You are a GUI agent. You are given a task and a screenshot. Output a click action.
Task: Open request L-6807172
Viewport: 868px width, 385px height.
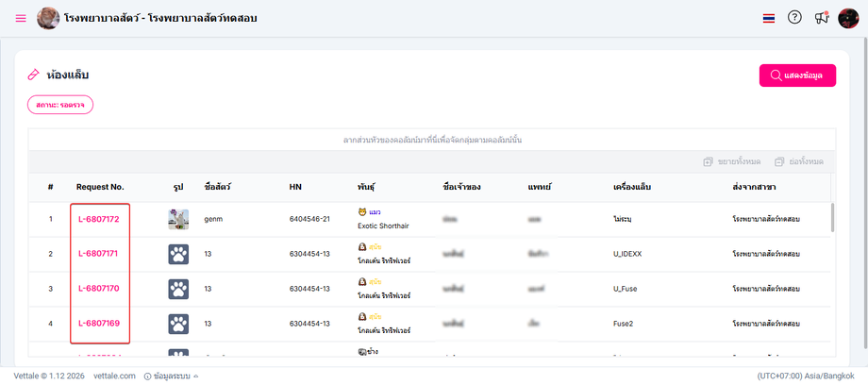pyautogui.click(x=98, y=219)
